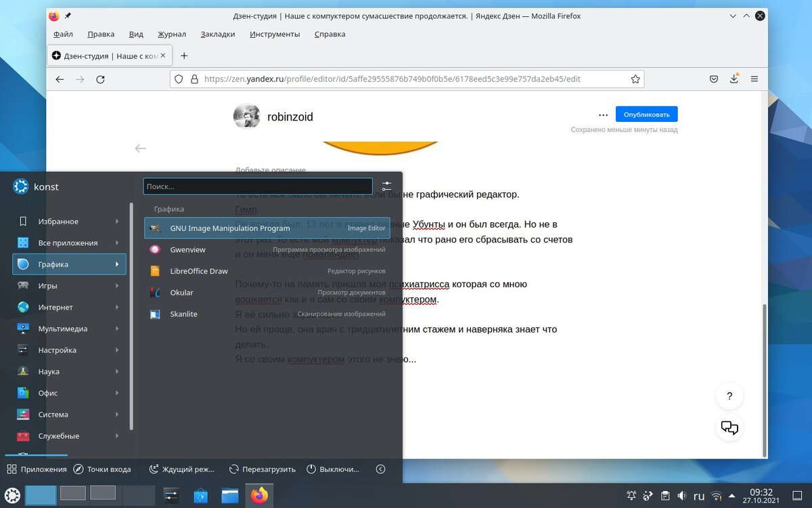This screenshot has height=508, width=812.
Task: Switch to Приложения tab in launcher
Action: [x=37, y=469]
